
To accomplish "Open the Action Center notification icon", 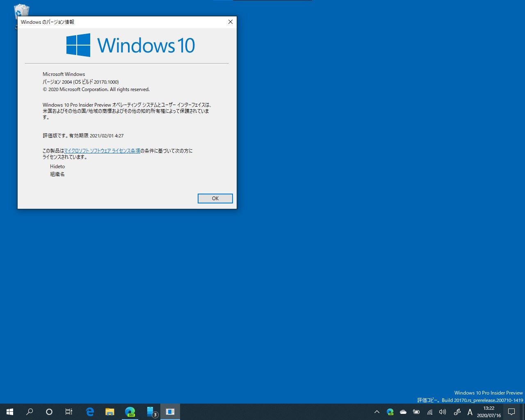I will (x=511, y=412).
